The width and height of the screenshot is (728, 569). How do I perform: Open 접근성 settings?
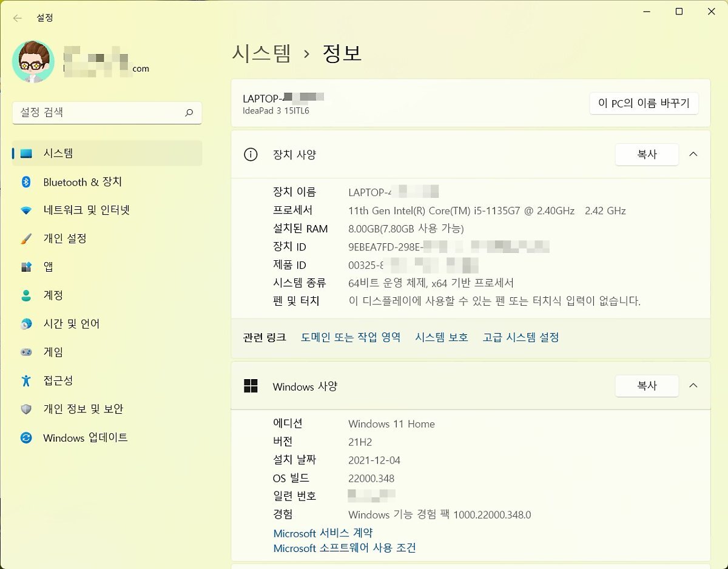click(x=107, y=380)
